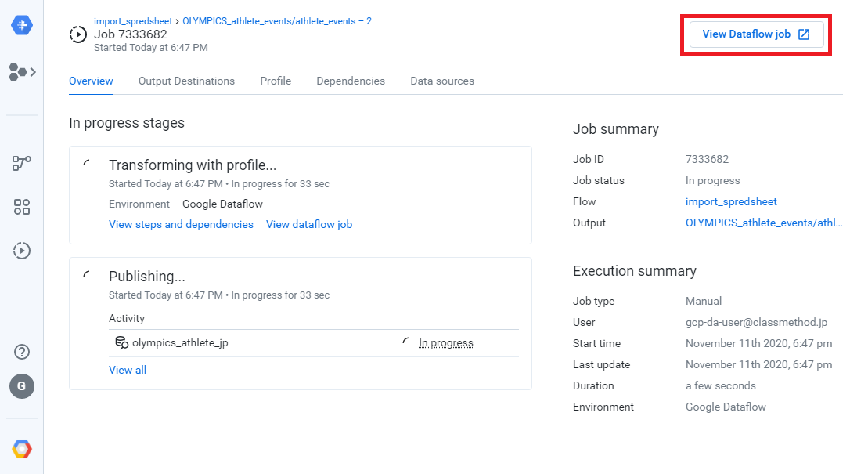This screenshot has width=868, height=474.
Task: Click View steps and dependencies link
Action: point(181,224)
